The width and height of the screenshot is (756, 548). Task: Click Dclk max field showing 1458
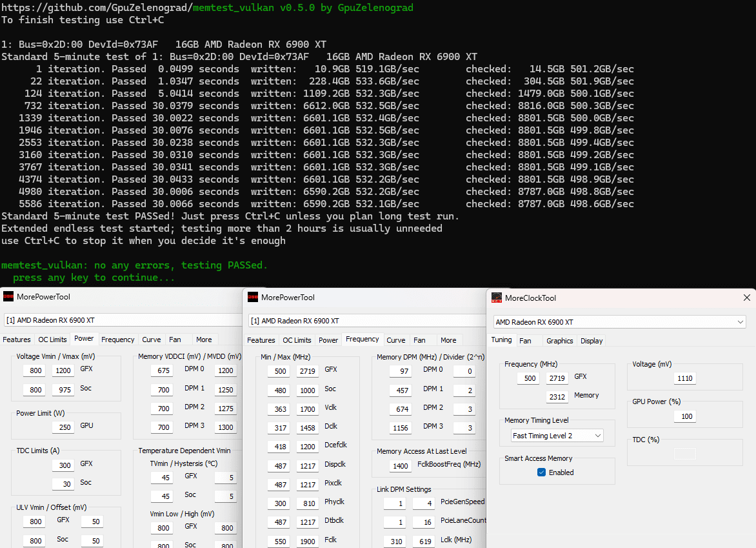(306, 428)
